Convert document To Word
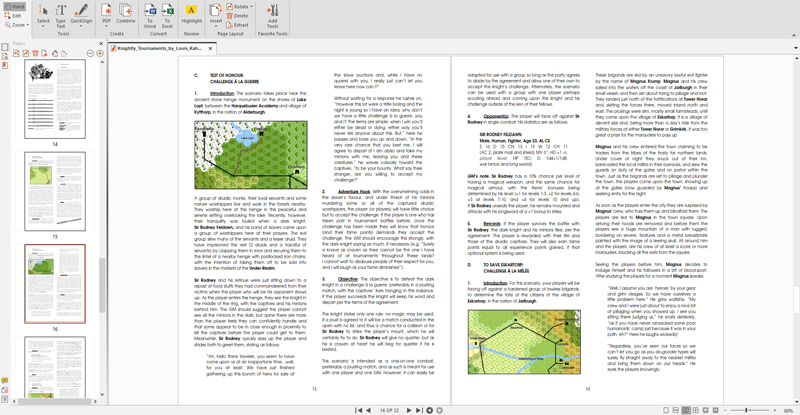Viewport: 800px width, 415px height. [x=149, y=17]
